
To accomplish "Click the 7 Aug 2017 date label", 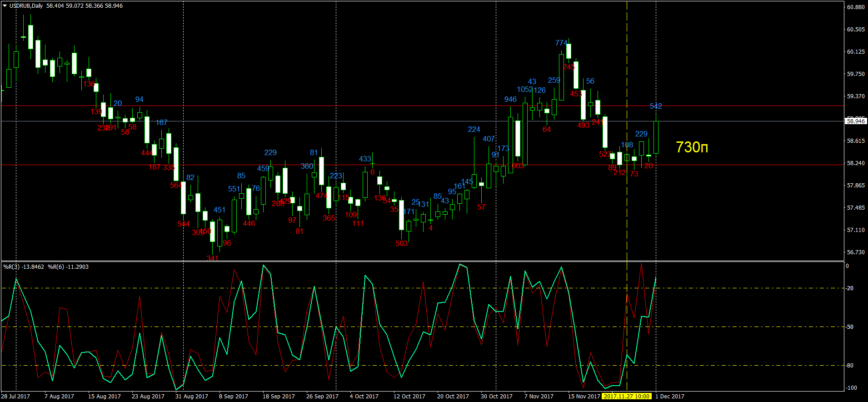I will (59, 397).
